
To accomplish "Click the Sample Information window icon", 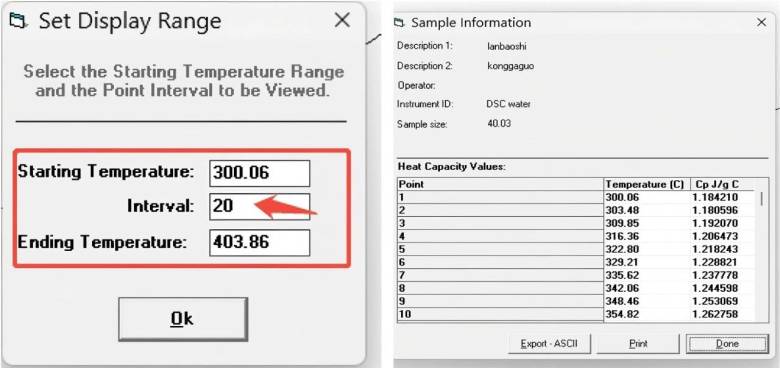I will coord(399,23).
